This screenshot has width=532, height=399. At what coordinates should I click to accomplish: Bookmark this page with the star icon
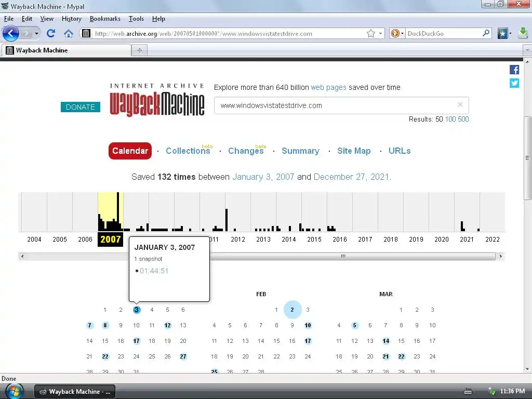click(371, 33)
